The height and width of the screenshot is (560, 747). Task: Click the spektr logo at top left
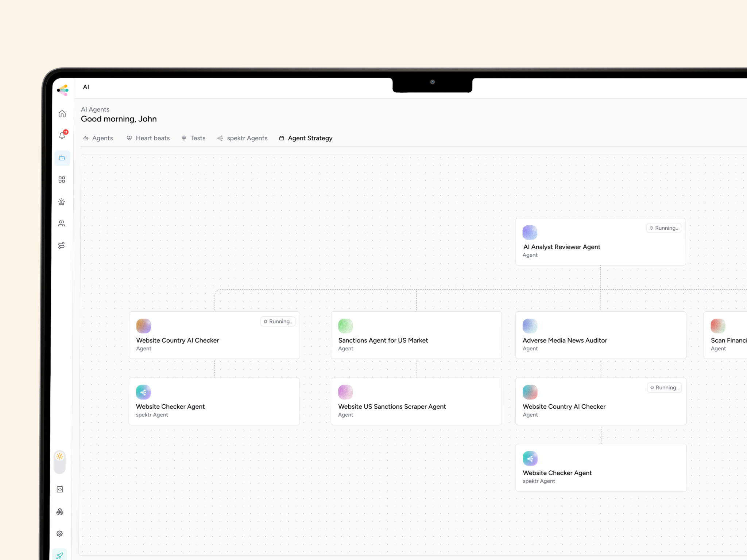[63, 90]
